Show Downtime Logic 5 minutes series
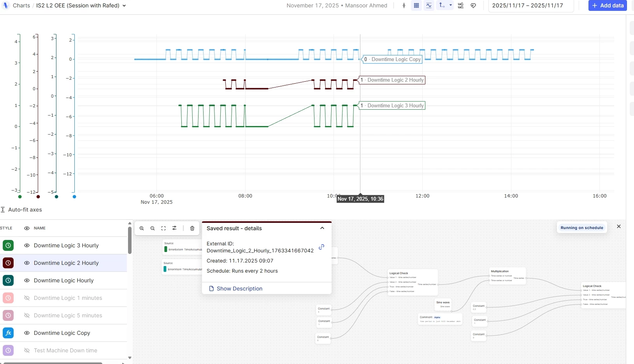 27,315
